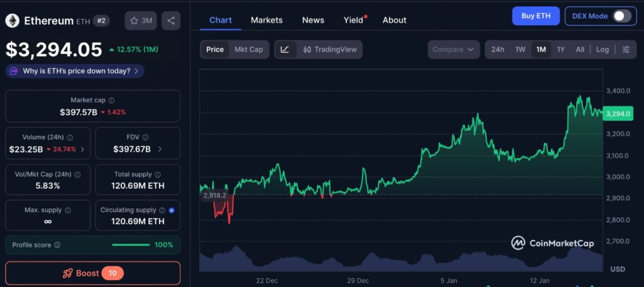This screenshot has height=287, width=644.
Task: Click the rocket icon on Boost
Action: (67, 273)
